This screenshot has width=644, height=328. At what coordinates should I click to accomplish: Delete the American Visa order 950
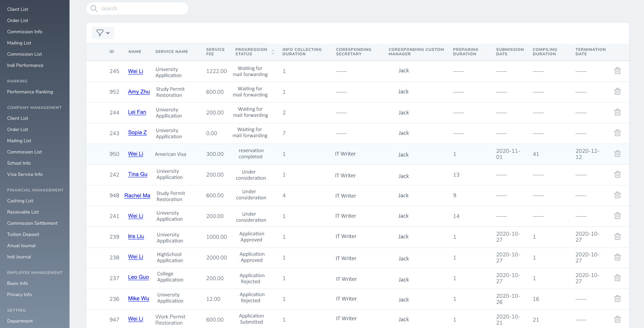[x=617, y=153]
